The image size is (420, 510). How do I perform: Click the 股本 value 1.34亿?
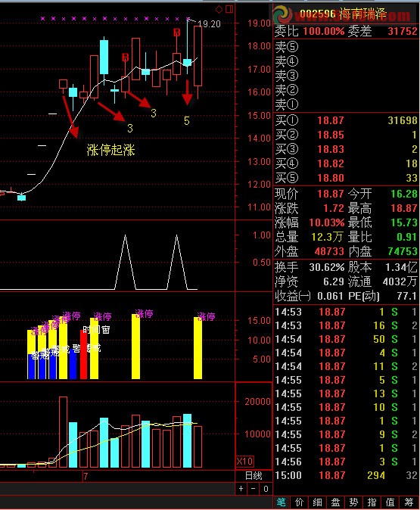[x=401, y=267]
